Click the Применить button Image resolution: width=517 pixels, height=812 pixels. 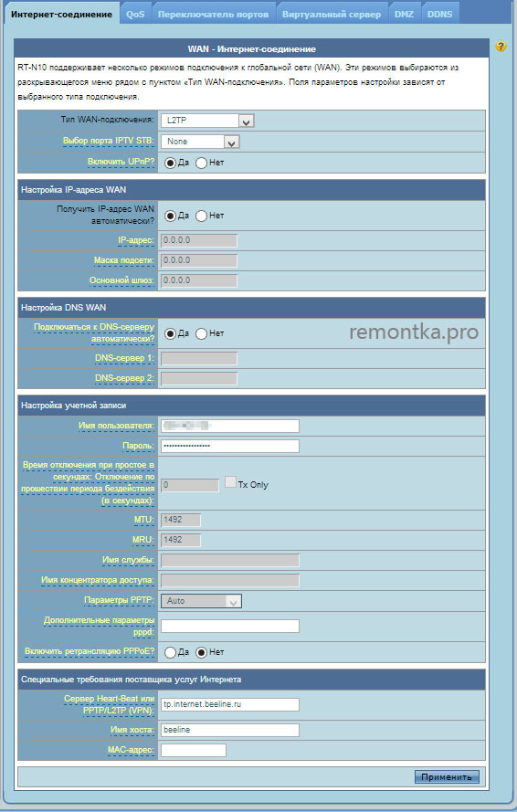[x=447, y=776]
